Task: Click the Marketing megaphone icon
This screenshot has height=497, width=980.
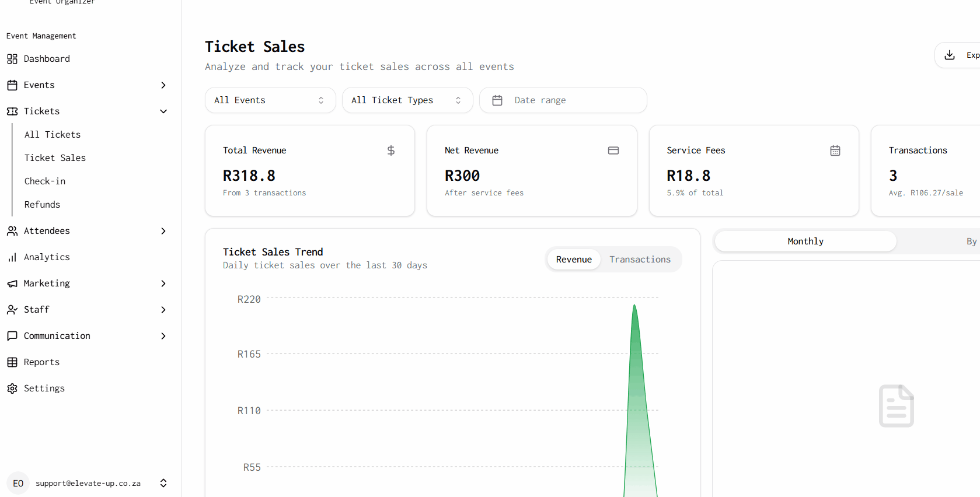Action: [x=12, y=283]
